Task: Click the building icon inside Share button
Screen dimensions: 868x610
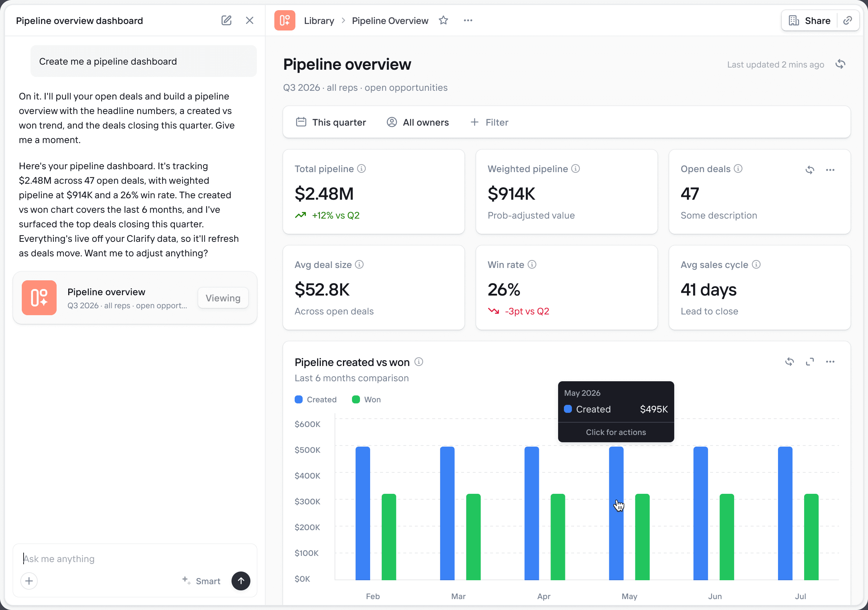Action: (x=794, y=20)
